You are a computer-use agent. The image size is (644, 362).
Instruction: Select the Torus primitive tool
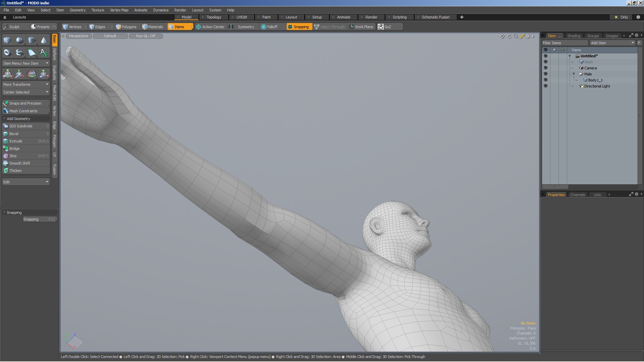click(x=7, y=52)
